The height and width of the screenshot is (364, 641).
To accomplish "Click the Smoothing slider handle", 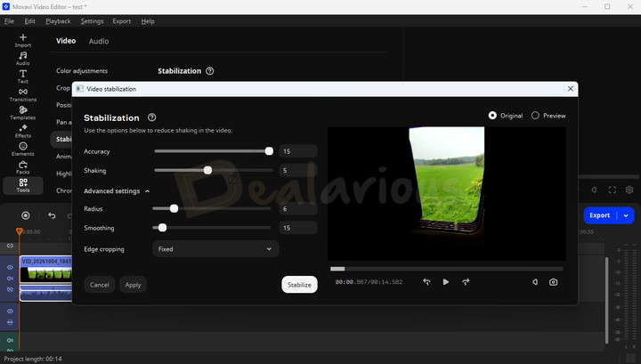I will pos(162,228).
